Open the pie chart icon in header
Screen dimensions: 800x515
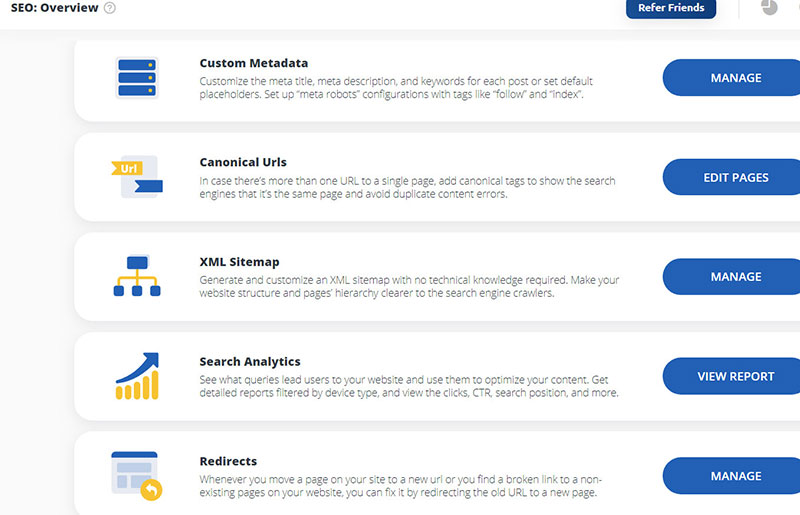pos(768,8)
